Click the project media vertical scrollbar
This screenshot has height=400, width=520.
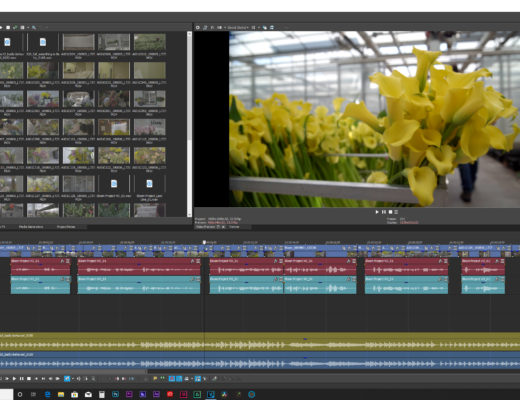189,124
